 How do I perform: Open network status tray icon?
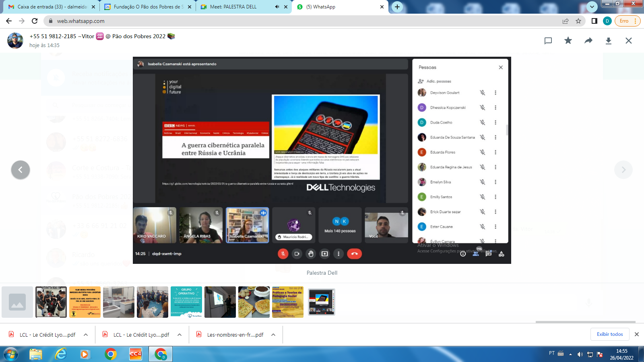tap(590, 354)
